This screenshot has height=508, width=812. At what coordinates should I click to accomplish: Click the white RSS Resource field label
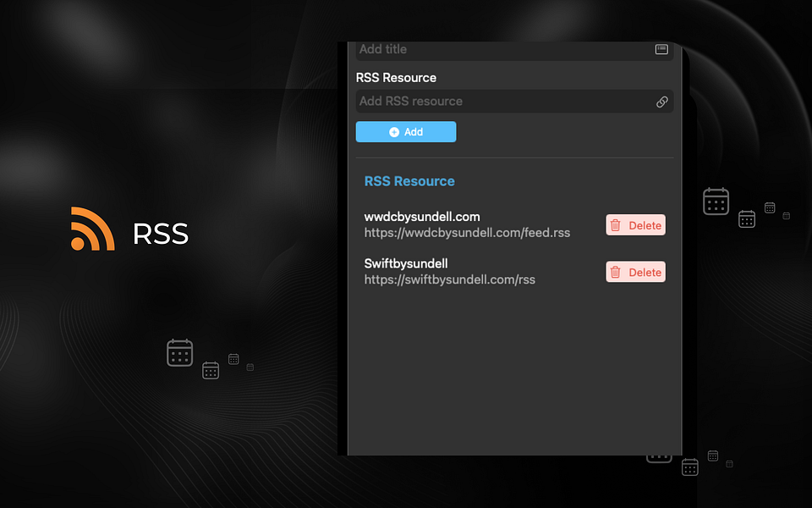coord(396,78)
